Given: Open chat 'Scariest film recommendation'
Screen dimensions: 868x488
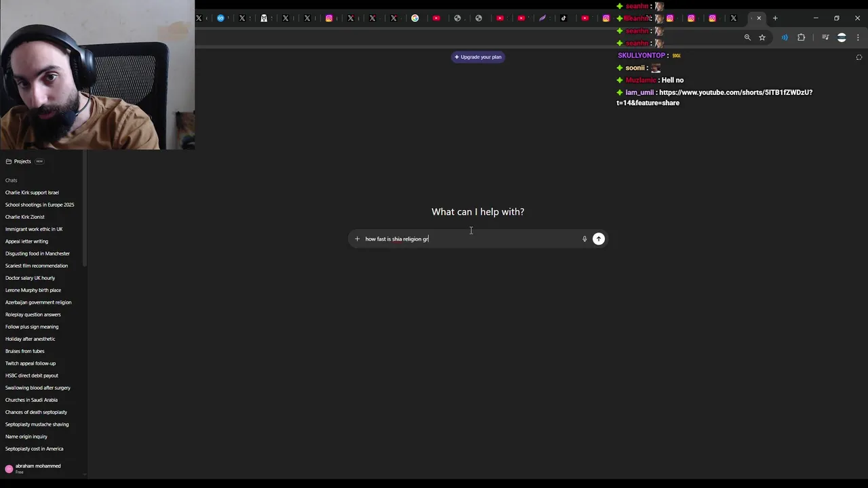Looking at the screenshot, I should [x=37, y=266].
